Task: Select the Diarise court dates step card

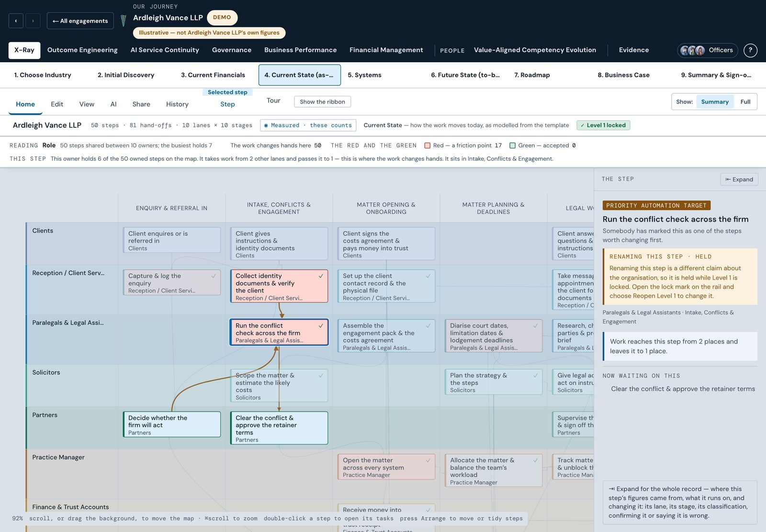Action: click(494, 336)
